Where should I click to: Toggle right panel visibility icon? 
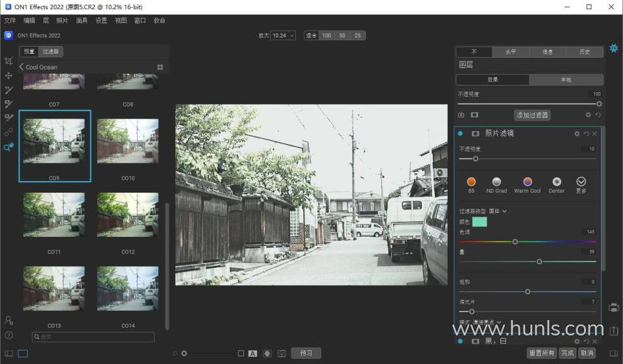coord(614,353)
